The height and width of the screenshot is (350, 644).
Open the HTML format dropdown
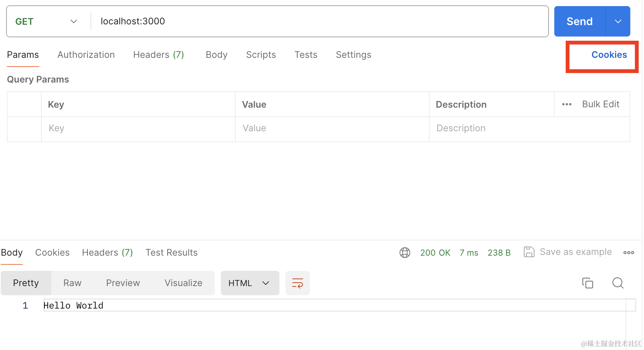tap(250, 283)
